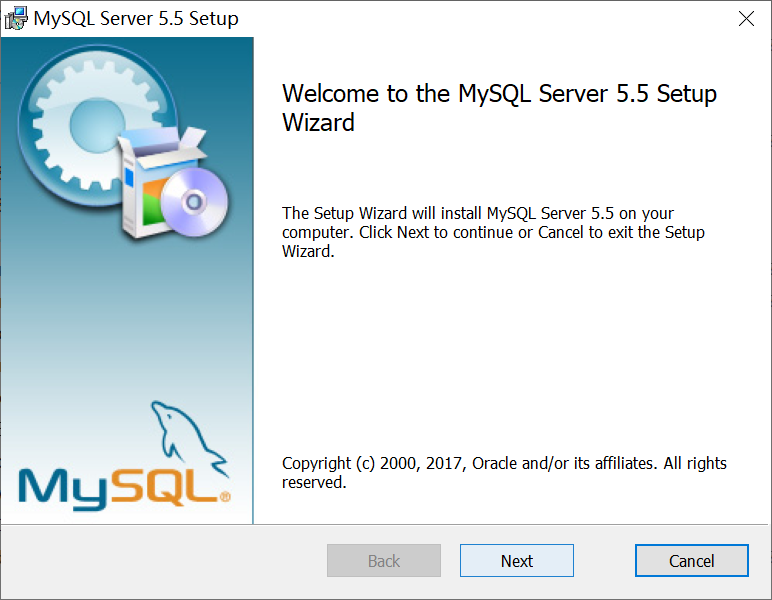Close the MySQL Setup window
Screen dimensions: 772x600
[746, 18]
